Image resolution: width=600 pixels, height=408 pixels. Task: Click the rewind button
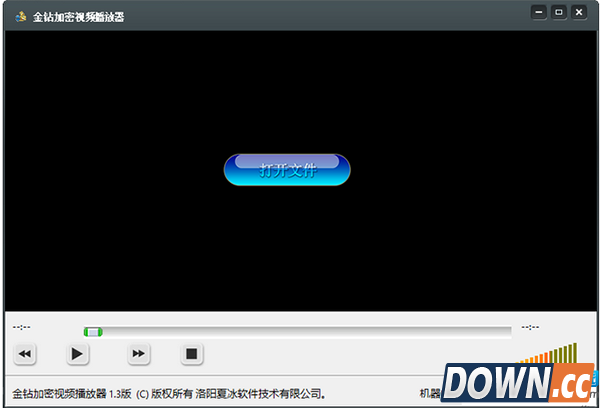25,354
